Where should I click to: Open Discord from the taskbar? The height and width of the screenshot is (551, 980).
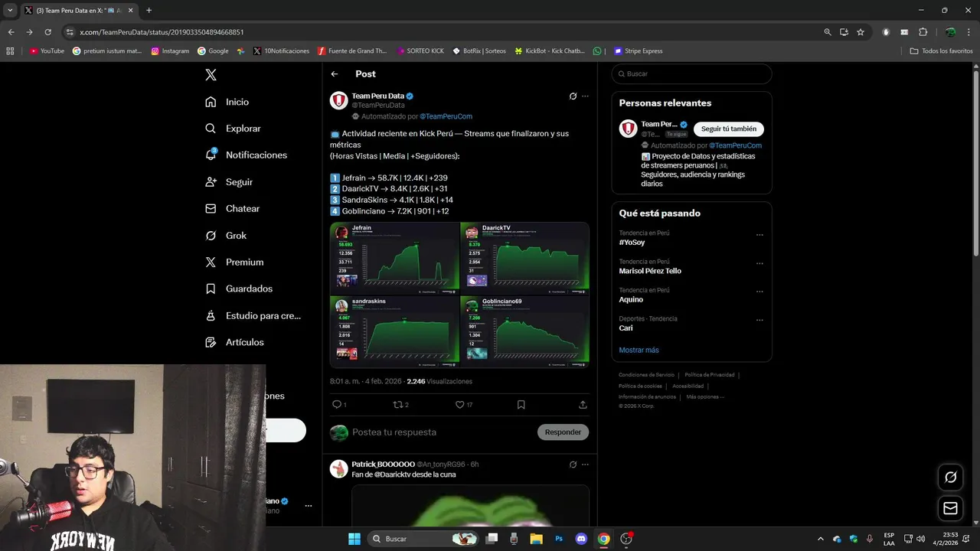581,539
